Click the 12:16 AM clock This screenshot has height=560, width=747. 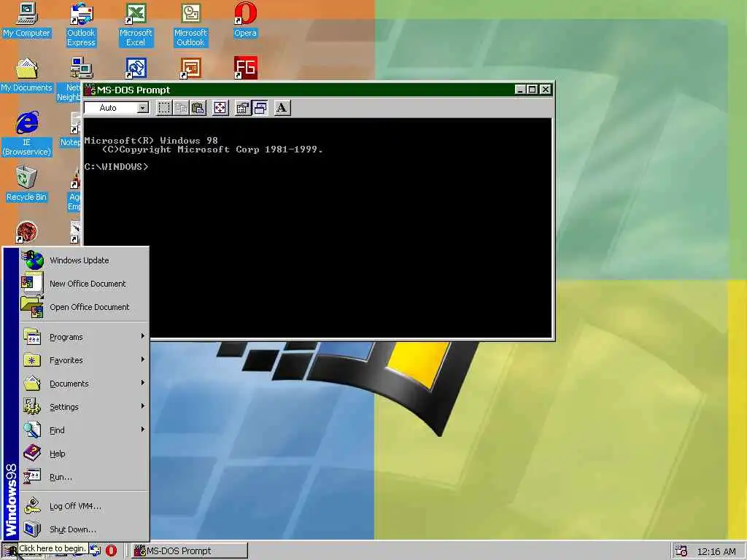pos(716,551)
